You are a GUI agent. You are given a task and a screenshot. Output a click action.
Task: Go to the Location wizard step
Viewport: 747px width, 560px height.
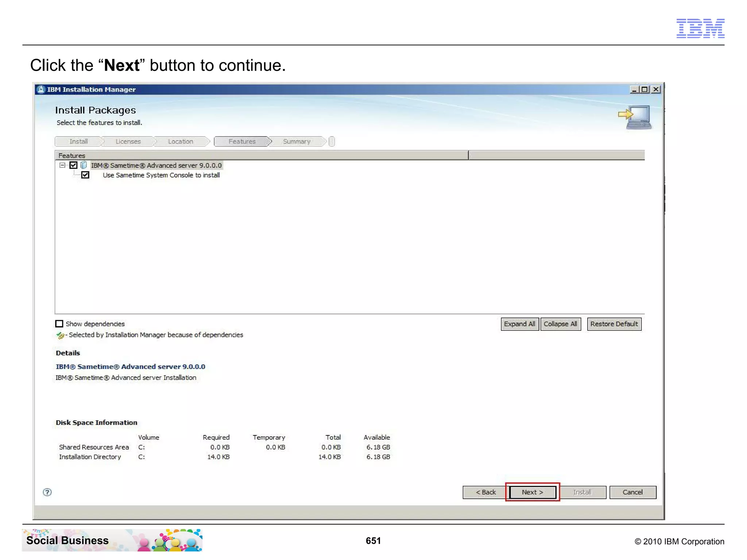tap(181, 141)
